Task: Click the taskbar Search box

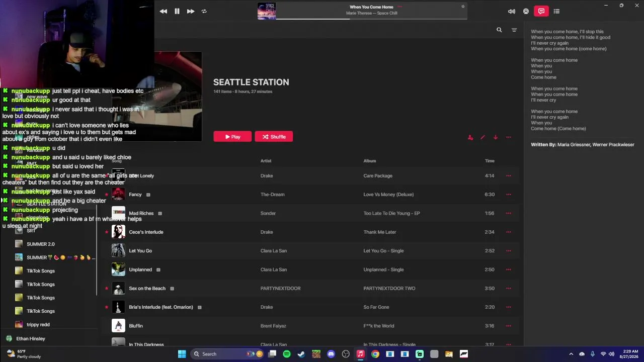Action: coord(228,354)
